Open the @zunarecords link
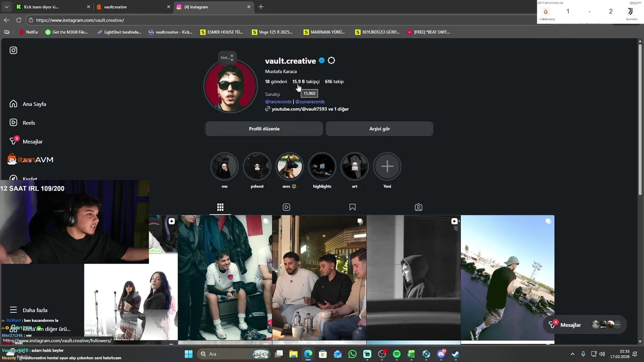Viewport: 644px width, 362px height. [x=310, y=102]
